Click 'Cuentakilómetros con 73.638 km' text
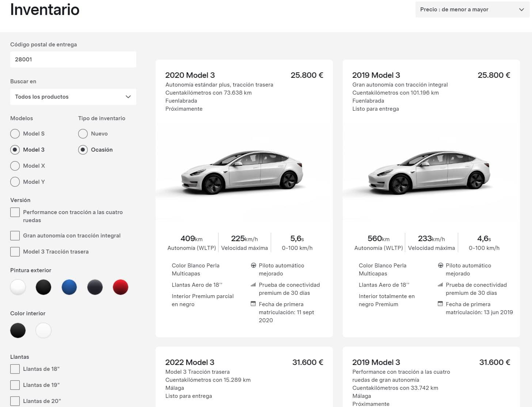 (x=209, y=93)
